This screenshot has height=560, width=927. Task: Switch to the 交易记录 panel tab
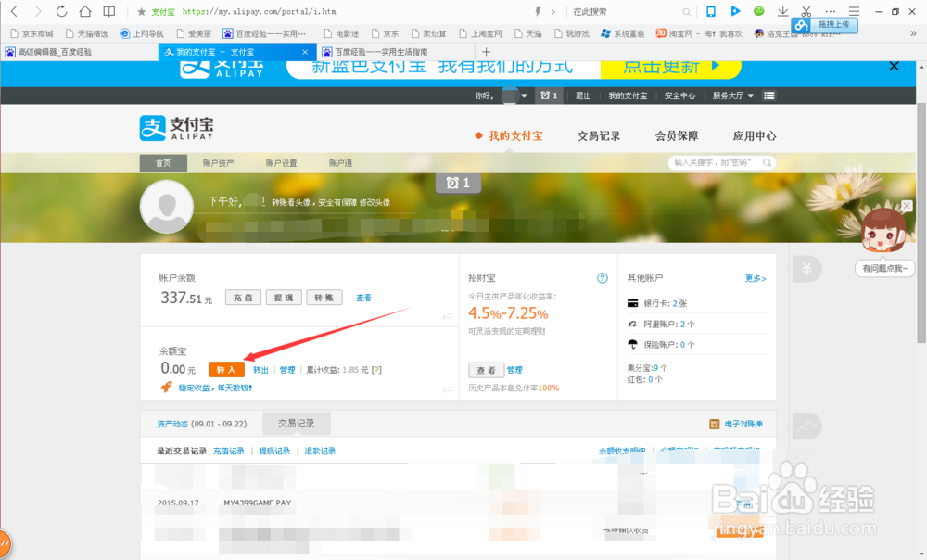[x=297, y=424]
